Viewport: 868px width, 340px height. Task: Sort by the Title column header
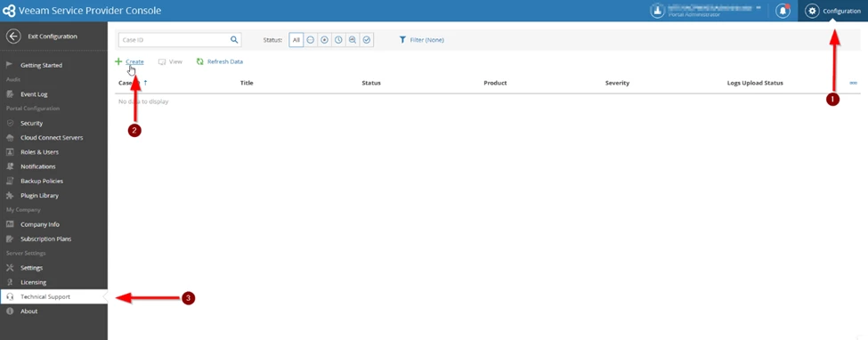[247, 83]
